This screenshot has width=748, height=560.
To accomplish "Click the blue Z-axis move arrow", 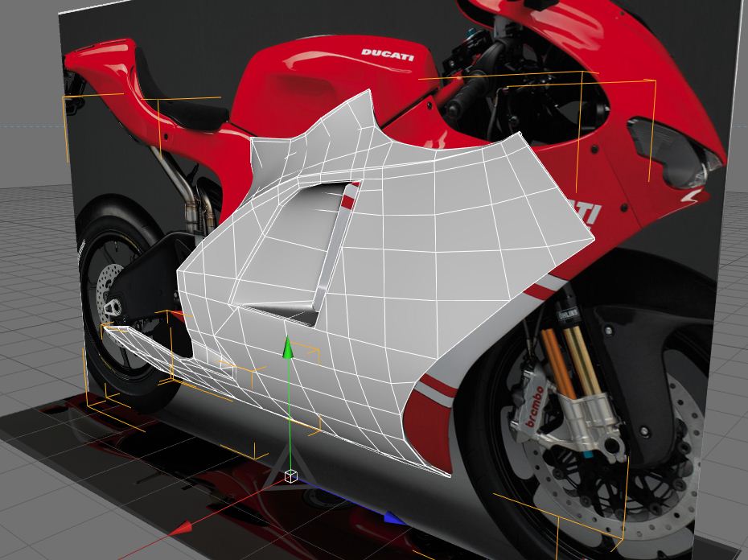I will point(395,518).
